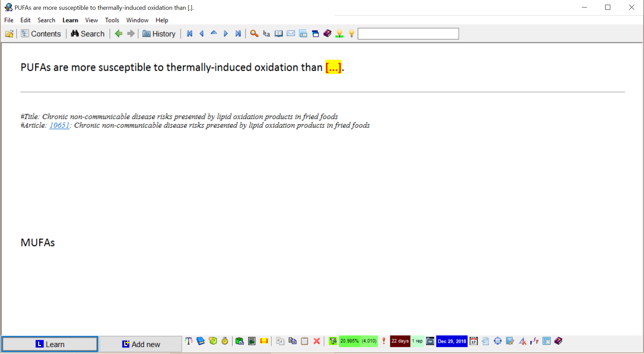Go to the parent element (up arrow)

[x=214, y=33]
